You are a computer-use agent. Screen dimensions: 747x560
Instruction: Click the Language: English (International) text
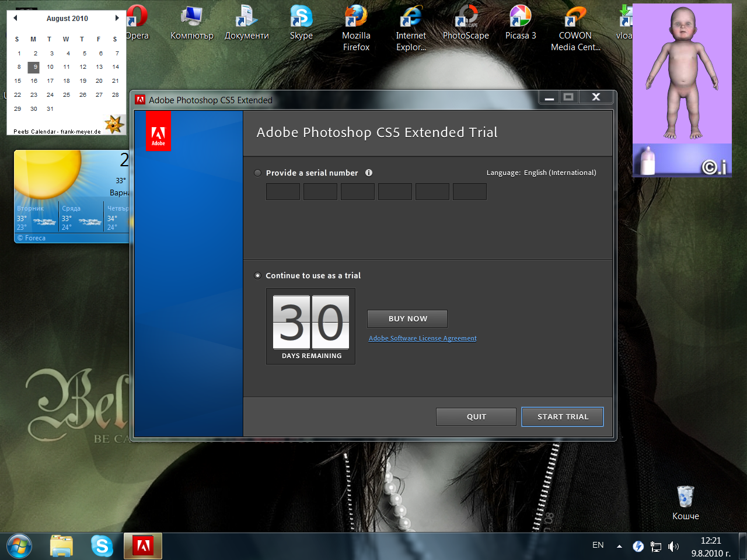tap(542, 173)
